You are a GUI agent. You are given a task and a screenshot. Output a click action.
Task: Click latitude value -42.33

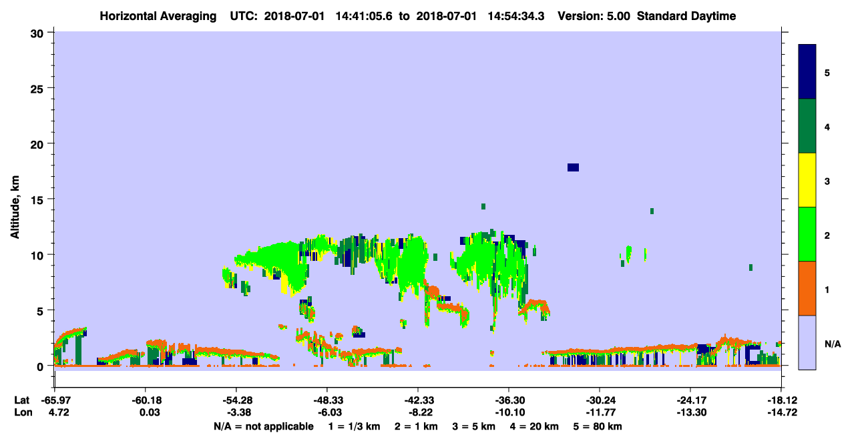pyautogui.click(x=418, y=400)
